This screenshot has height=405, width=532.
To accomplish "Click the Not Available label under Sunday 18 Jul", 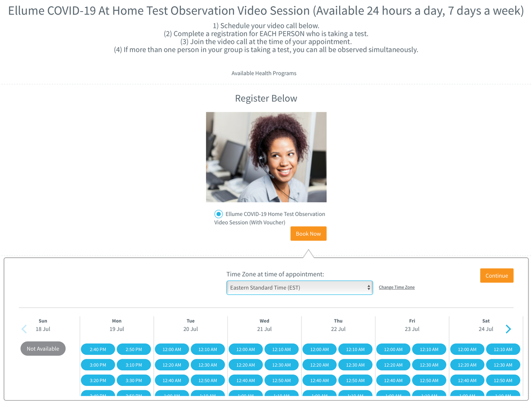I will (x=43, y=348).
